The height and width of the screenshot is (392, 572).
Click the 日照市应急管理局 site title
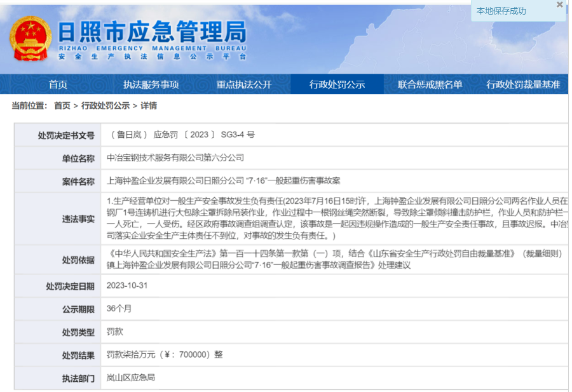[x=153, y=31]
